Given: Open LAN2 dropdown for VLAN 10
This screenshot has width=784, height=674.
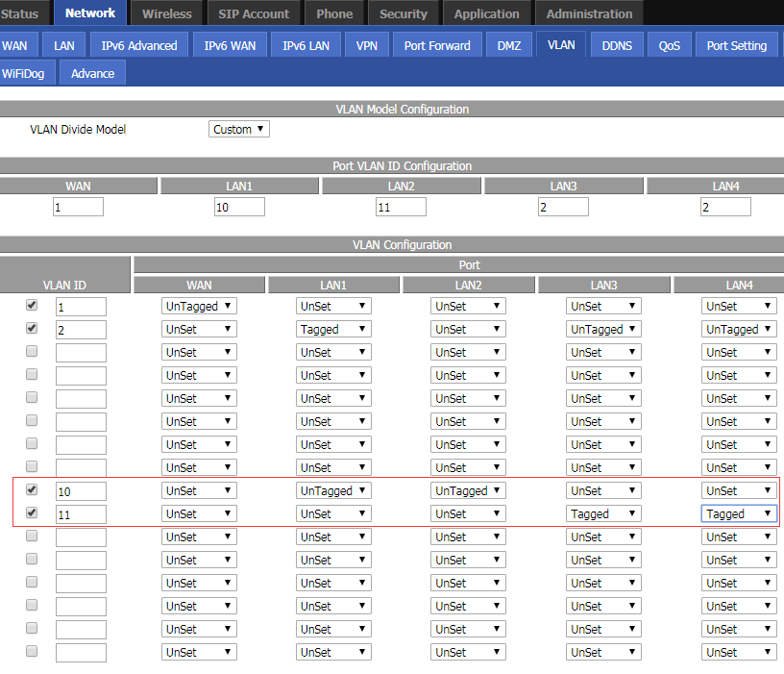Looking at the screenshot, I should point(468,490).
